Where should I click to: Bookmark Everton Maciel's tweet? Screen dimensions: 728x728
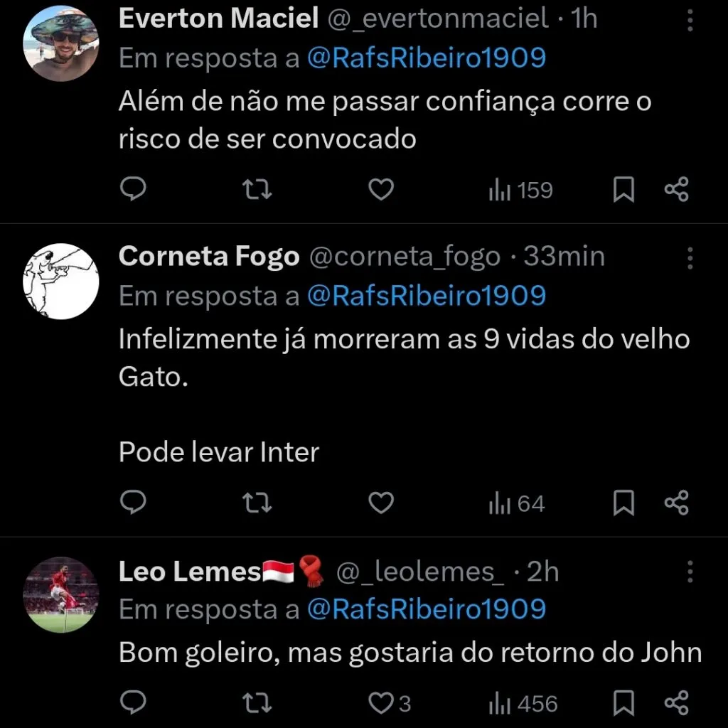pos(623,190)
